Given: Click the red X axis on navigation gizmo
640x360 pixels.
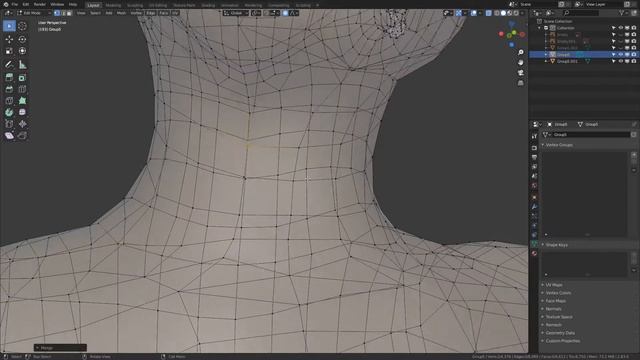Looking at the screenshot, I should [502, 34].
